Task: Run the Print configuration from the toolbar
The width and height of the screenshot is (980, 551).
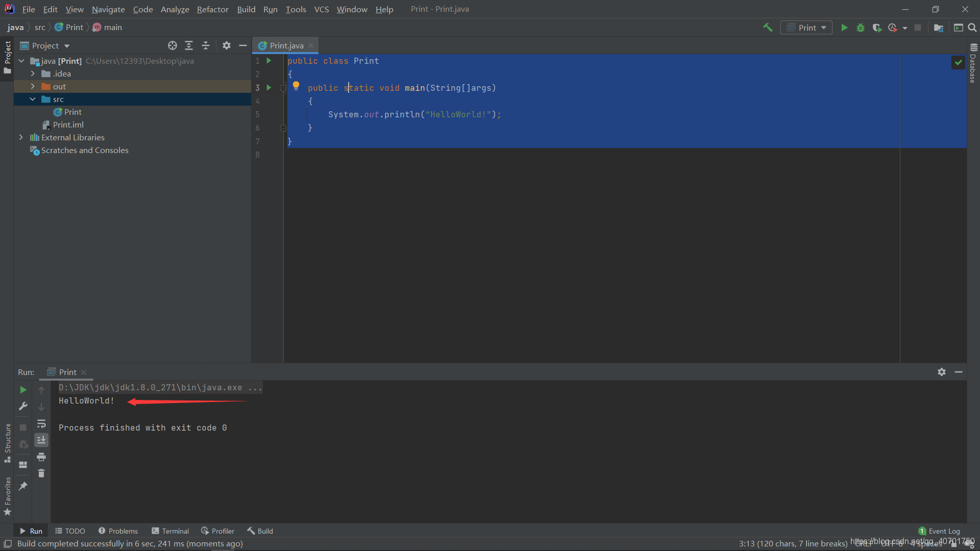Action: point(844,28)
